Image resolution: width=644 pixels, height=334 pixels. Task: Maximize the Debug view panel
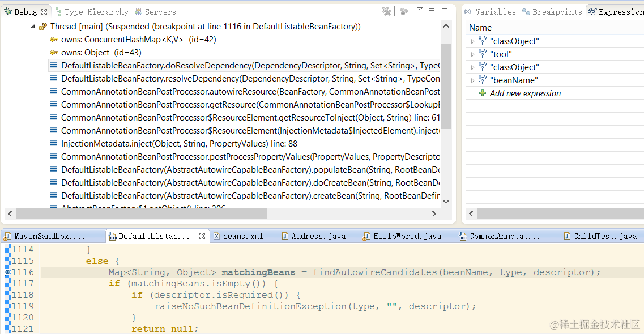click(x=445, y=11)
